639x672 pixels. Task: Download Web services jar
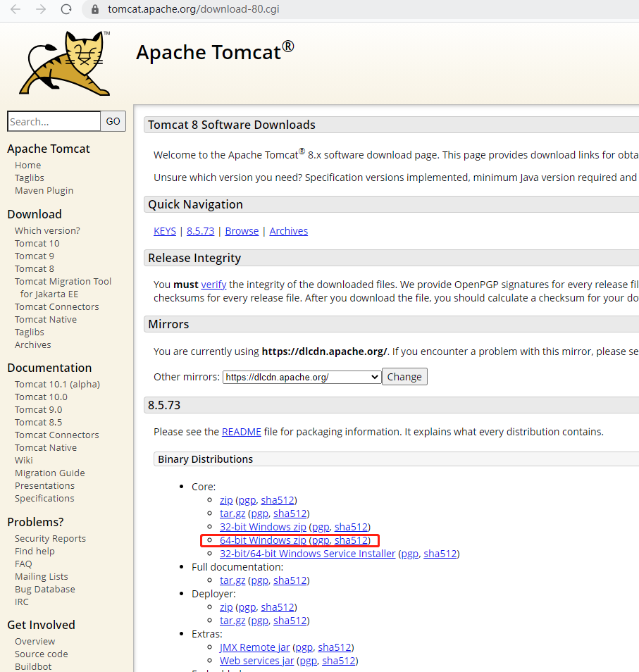coord(256,661)
